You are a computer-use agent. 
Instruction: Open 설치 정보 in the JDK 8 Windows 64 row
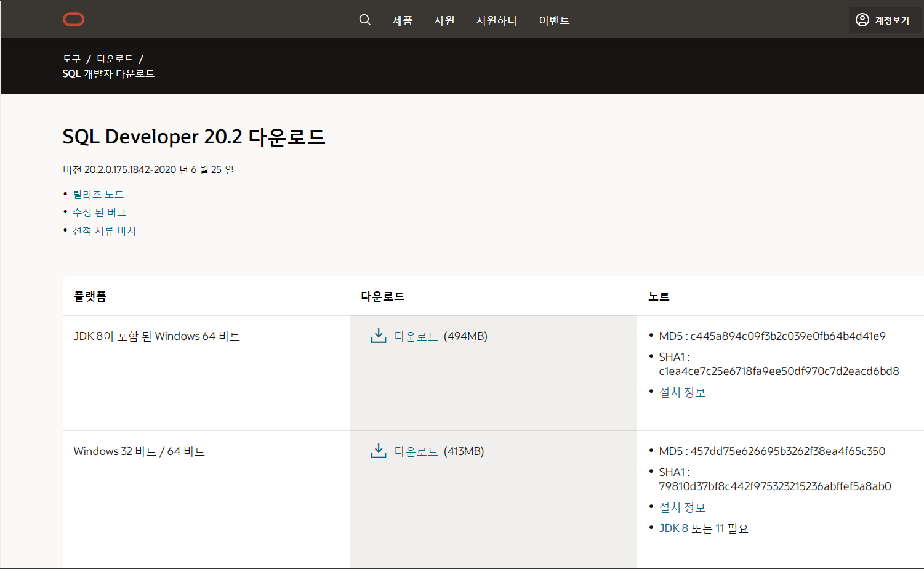coord(682,392)
